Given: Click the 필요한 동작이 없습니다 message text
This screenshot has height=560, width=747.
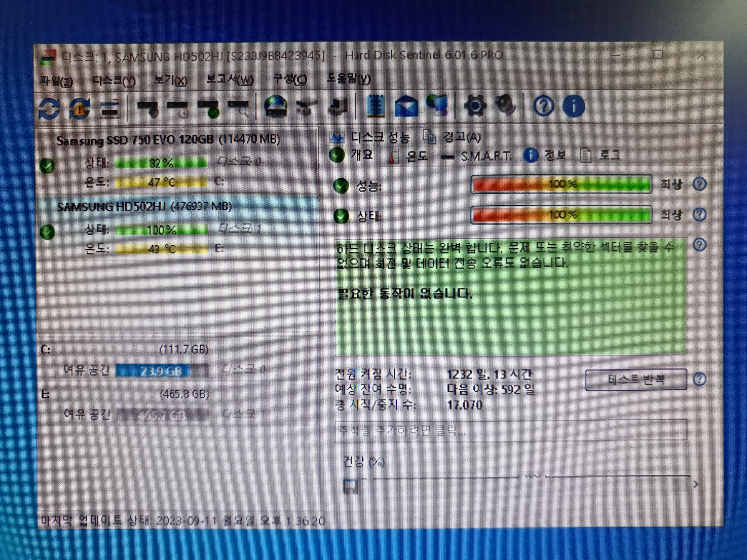Looking at the screenshot, I should click(405, 294).
